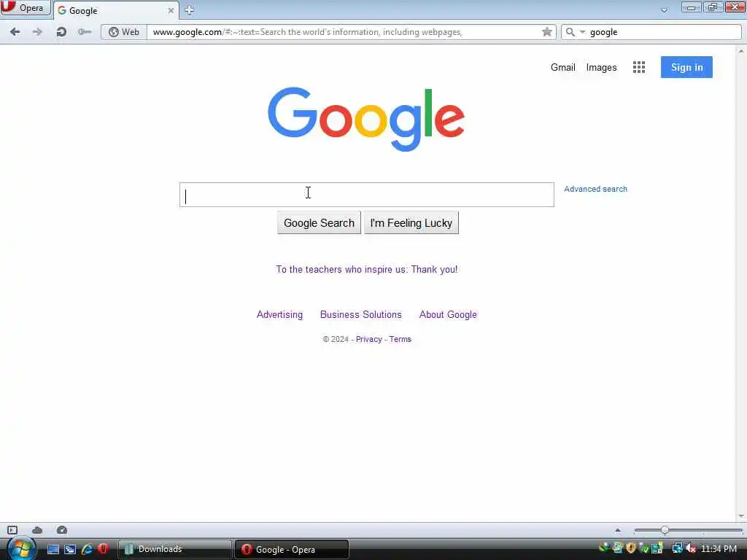The width and height of the screenshot is (747, 560).
Task: Open the security shield tray icon
Action: pyautogui.click(x=631, y=548)
